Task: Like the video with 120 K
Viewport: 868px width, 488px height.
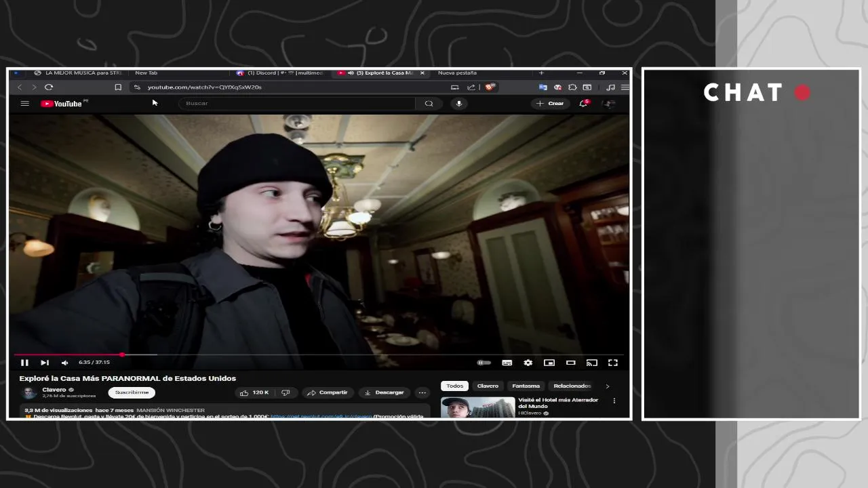Action: click(254, 392)
